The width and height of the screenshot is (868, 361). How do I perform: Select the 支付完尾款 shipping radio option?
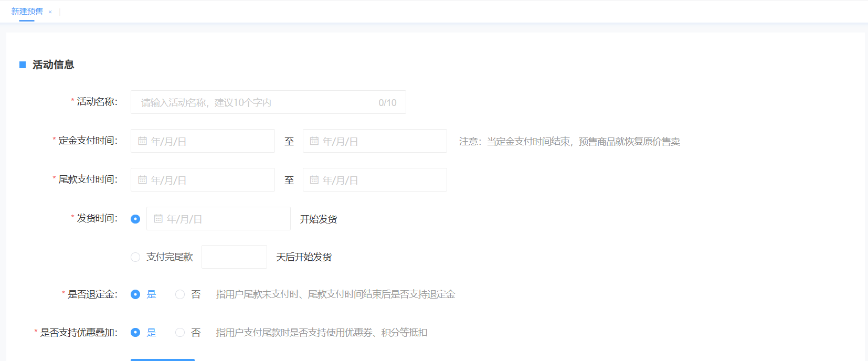tap(135, 257)
